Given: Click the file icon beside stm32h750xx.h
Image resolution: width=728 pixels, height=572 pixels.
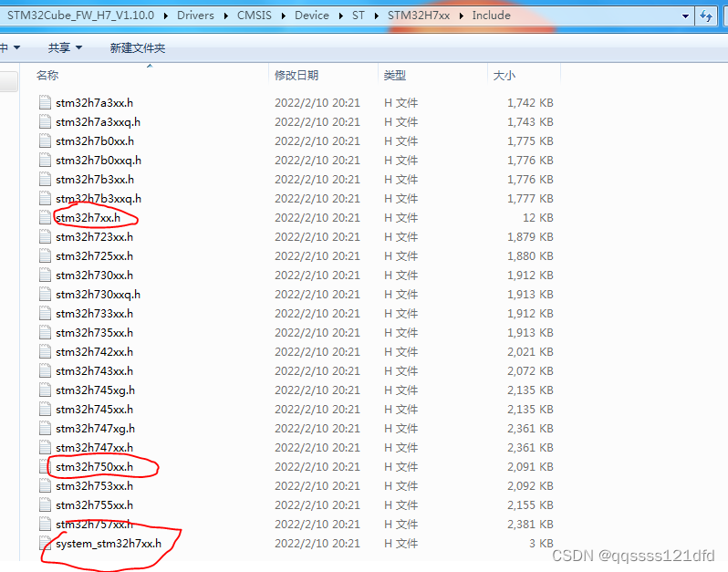Looking at the screenshot, I should [45, 466].
